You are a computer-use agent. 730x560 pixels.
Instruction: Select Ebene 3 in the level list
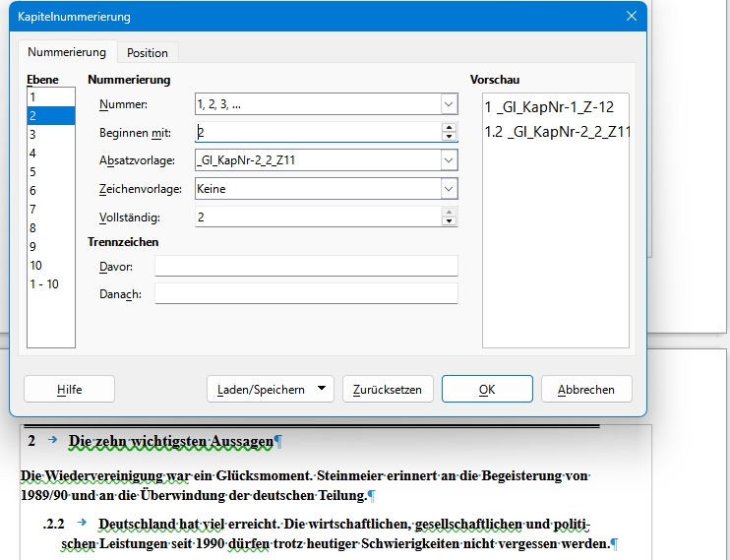click(x=51, y=135)
